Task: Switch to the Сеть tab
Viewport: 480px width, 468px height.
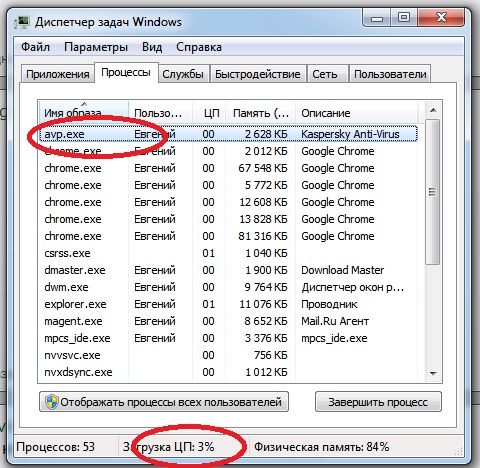Action: [325, 74]
